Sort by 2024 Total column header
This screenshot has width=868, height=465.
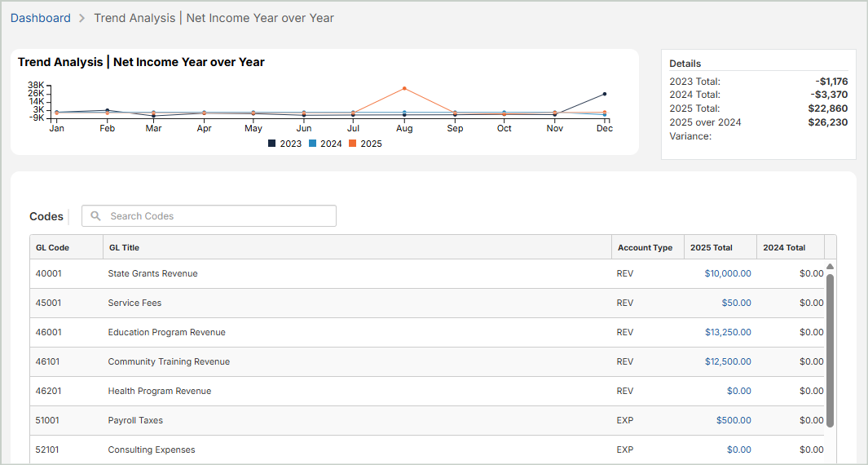(784, 247)
